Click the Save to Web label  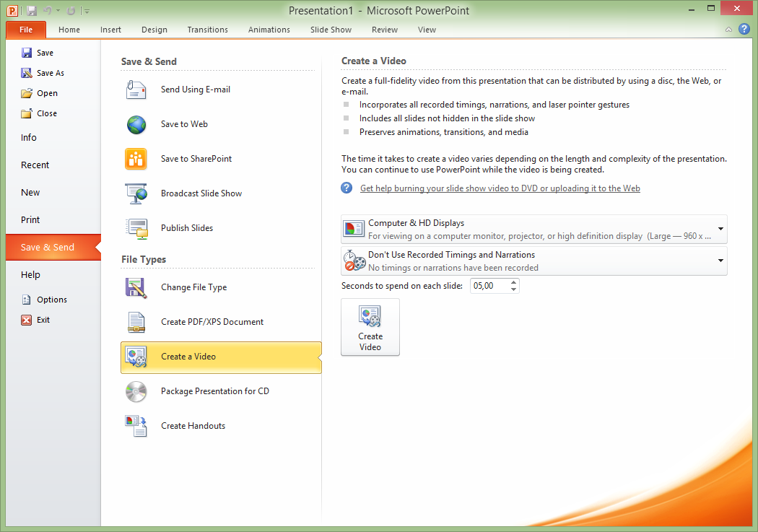pyautogui.click(x=184, y=124)
